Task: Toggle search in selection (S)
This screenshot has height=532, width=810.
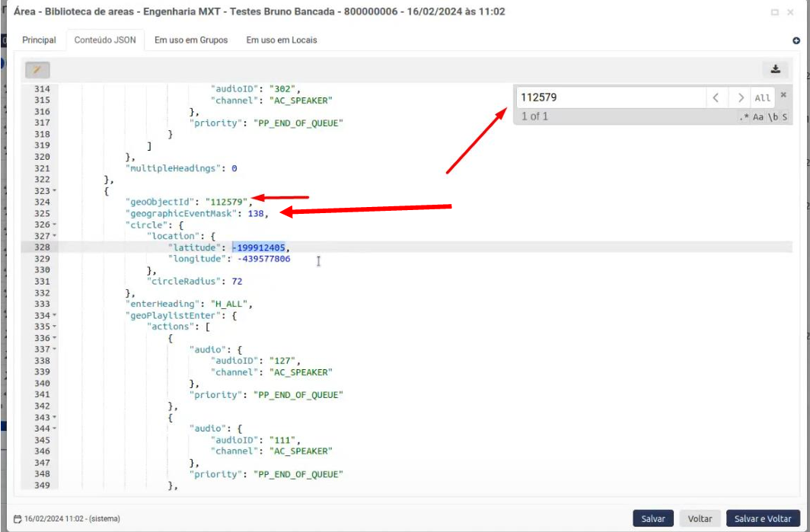Action: (784, 117)
